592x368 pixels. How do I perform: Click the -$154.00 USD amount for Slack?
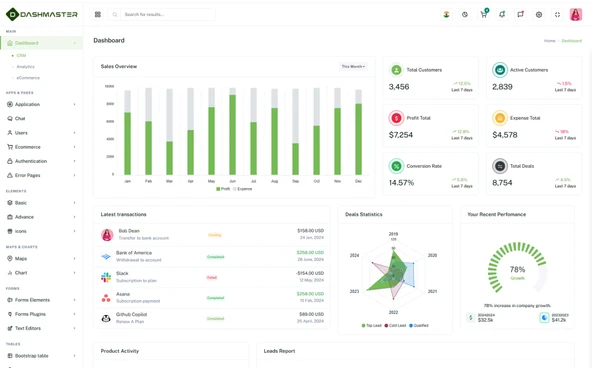tap(310, 273)
